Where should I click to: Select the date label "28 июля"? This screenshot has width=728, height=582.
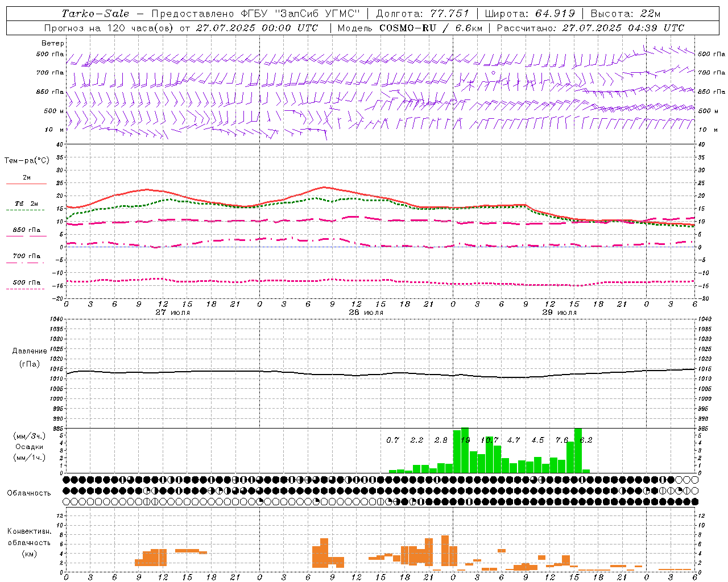point(366,312)
